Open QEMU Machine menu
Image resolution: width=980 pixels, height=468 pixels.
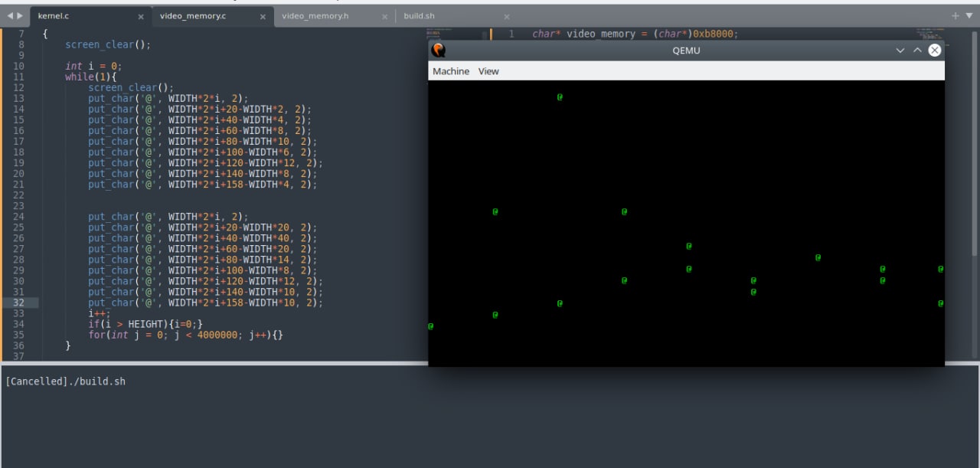[x=451, y=71]
